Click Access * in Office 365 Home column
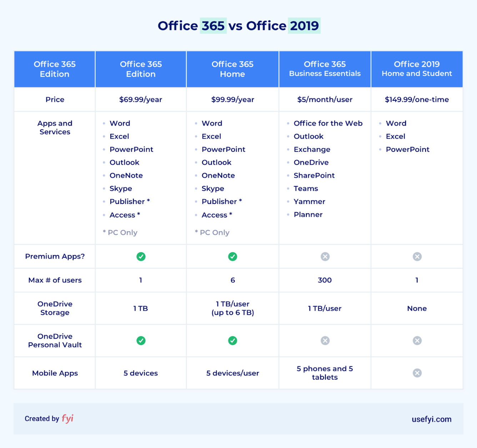The height and width of the screenshot is (448, 477). tap(217, 215)
